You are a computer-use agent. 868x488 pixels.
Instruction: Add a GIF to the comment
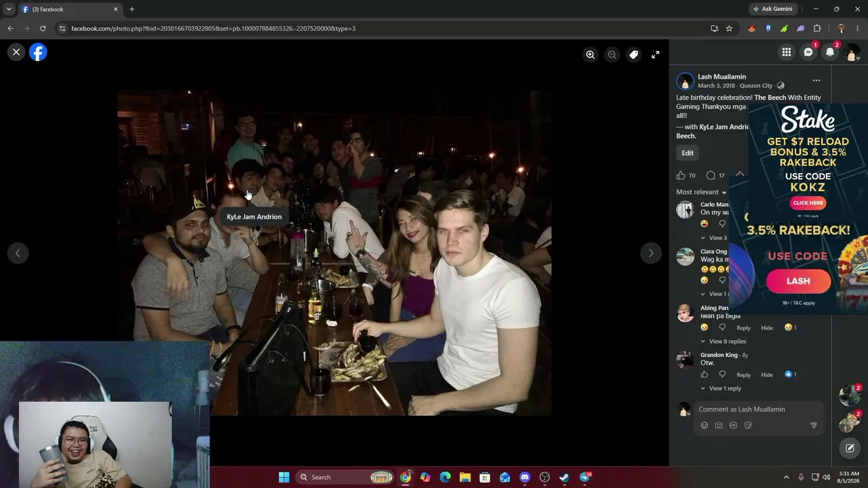click(x=733, y=426)
